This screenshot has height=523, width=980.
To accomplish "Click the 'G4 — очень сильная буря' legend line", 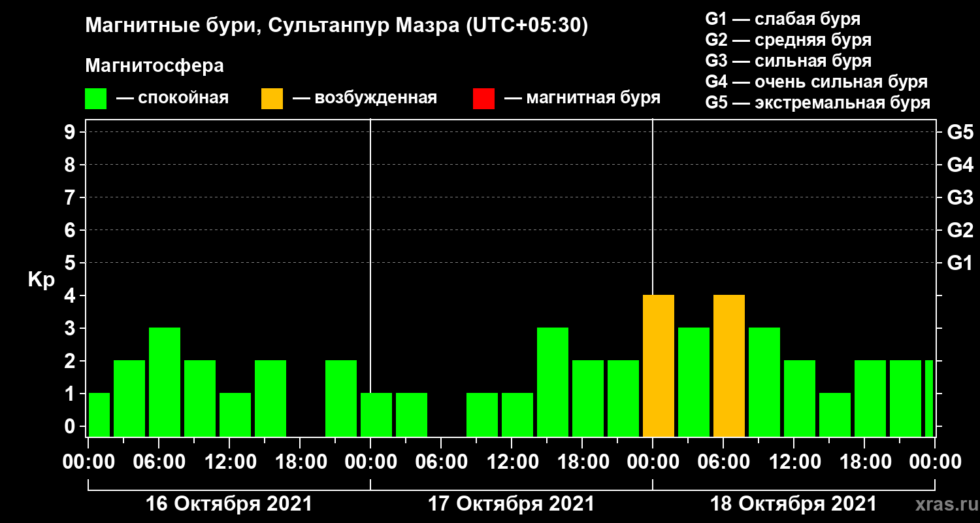I will tap(817, 82).
